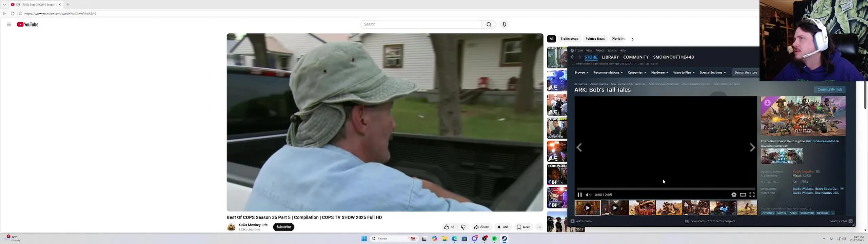The image size is (868, 244).
Task: Open the View menu in Steam
Action: tap(589, 50)
